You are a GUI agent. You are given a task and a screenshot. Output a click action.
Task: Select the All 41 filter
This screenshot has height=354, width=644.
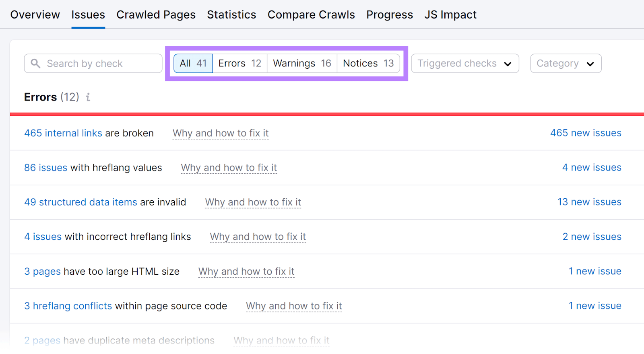193,64
